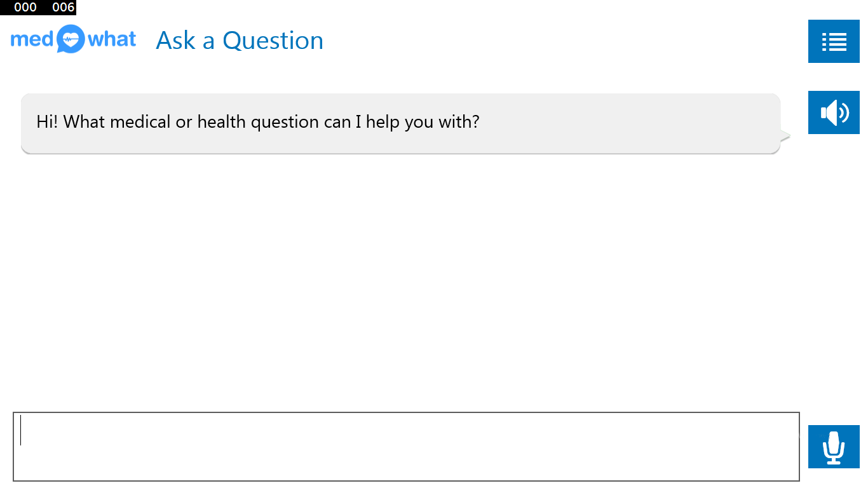Viewport: 868px width, 488px height.
Task: Focus the question text input box
Action: pyautogui.click(x=406, y=447)
